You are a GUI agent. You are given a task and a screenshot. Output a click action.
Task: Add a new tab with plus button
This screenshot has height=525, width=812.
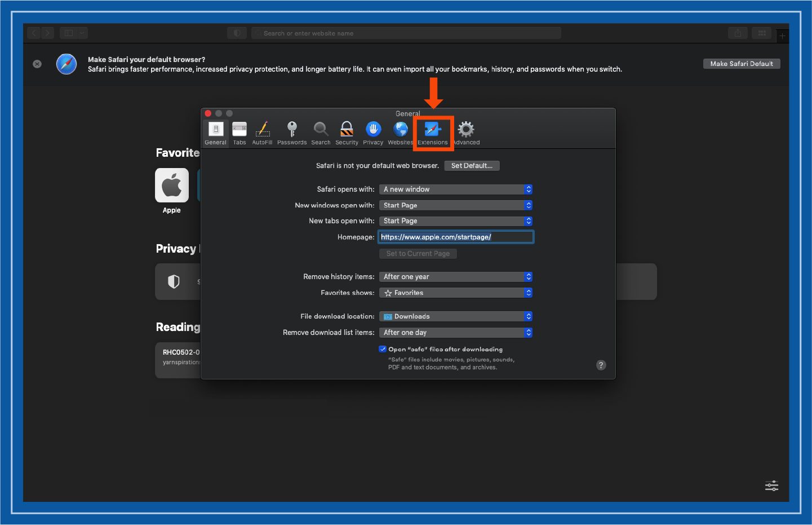click(782, 36)
